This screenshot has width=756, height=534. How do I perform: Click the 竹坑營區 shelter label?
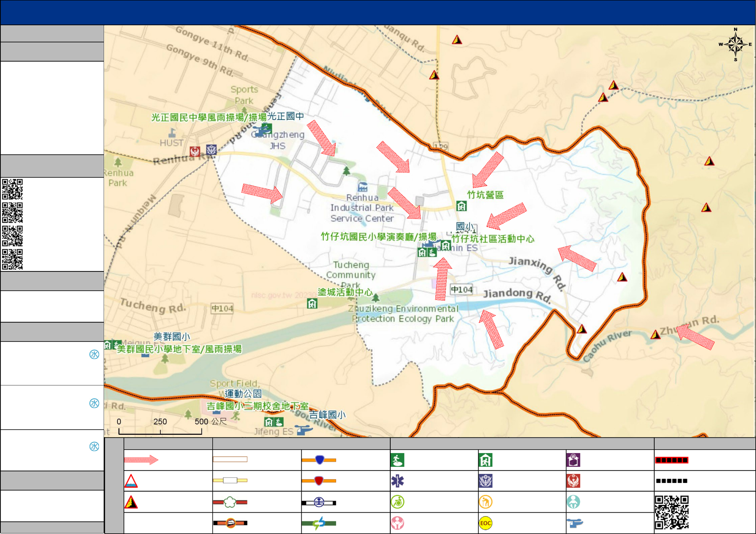click(x=485, y=195)
